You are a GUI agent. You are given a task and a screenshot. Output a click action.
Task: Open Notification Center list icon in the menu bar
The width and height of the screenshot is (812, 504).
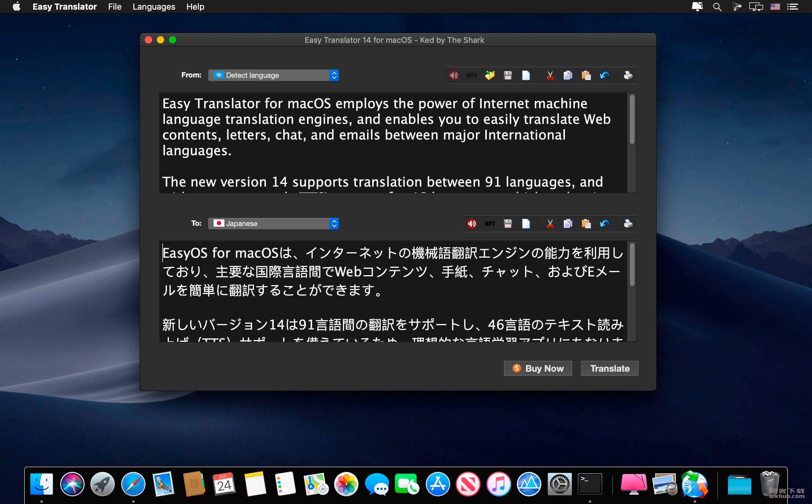click(x=792, y=7)
